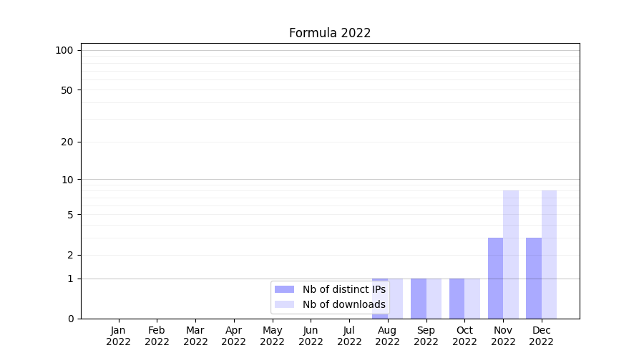Click the chart title Formula 2022

point(330,33)
